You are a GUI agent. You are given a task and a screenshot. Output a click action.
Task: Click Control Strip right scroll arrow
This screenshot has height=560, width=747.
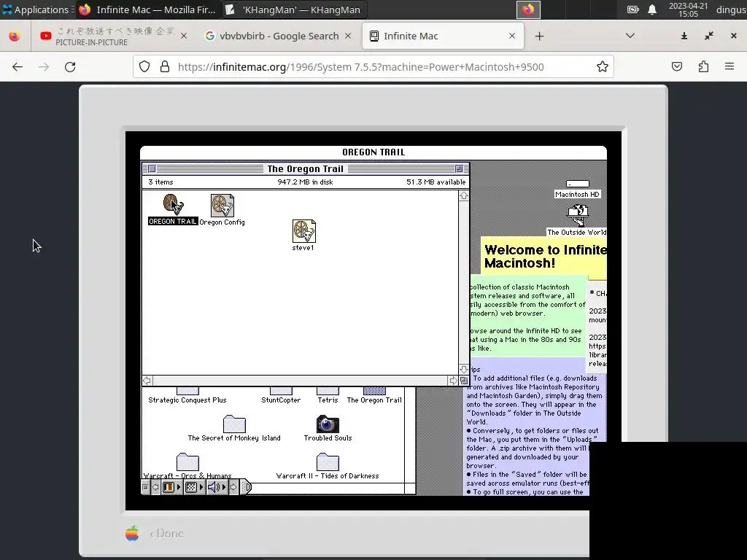(x=233, y=487)
